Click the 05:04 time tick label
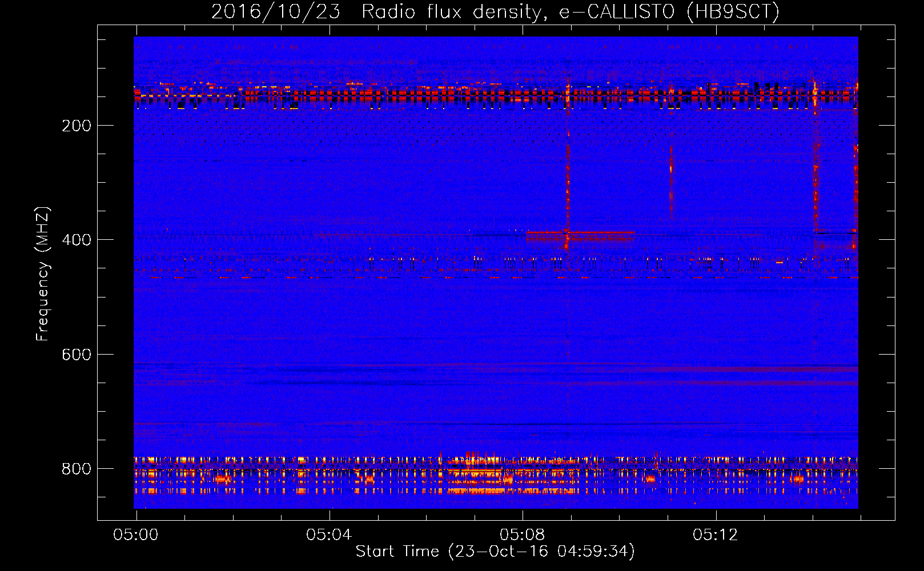Screen dimensions: 924x571 pos(329,535)
